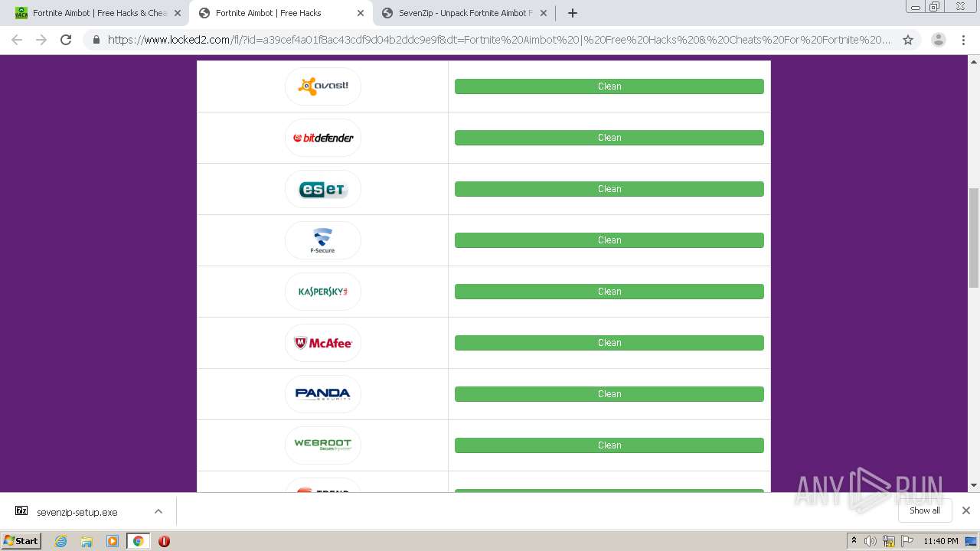Close the active Fortnite Aimbot tab
Viewport: 980px width, 551px height.
point(361,13)
